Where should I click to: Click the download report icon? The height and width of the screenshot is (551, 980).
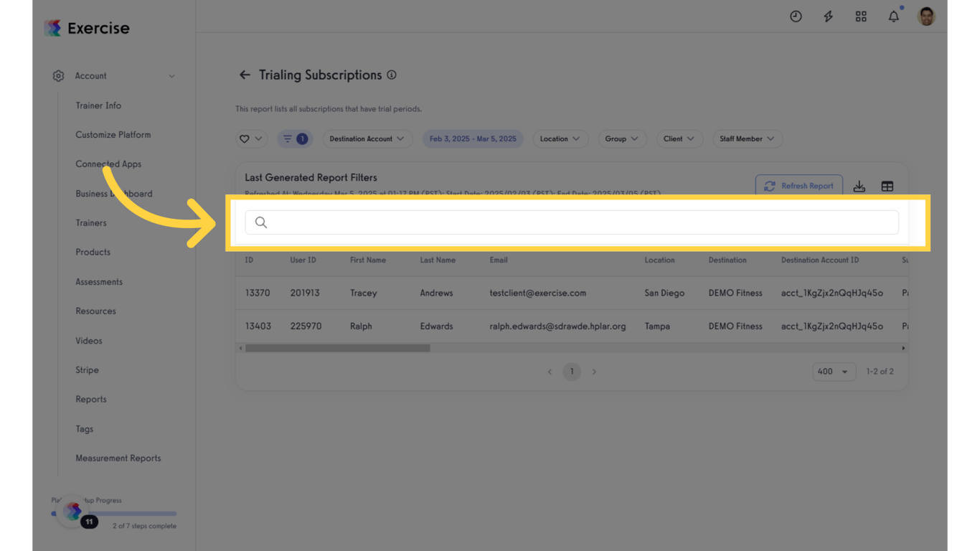tap(859, 186)
